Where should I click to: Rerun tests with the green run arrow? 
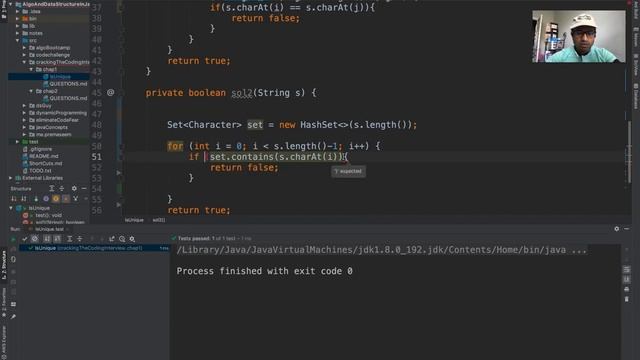click(13, 239)
